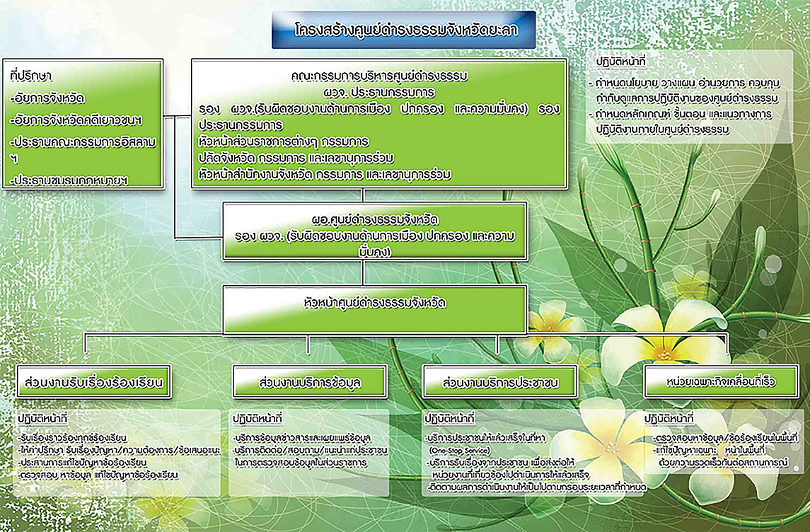Select 'กำกับดูแลการปฏิบัติงานของศูนย์ดำรงธรรม'
The width and height of the screenshot is (810, 532).
tap(687, 98)
